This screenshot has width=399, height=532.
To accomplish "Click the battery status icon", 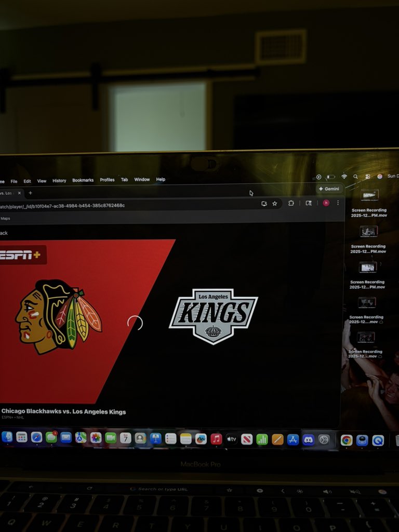I will click(331, 177).
